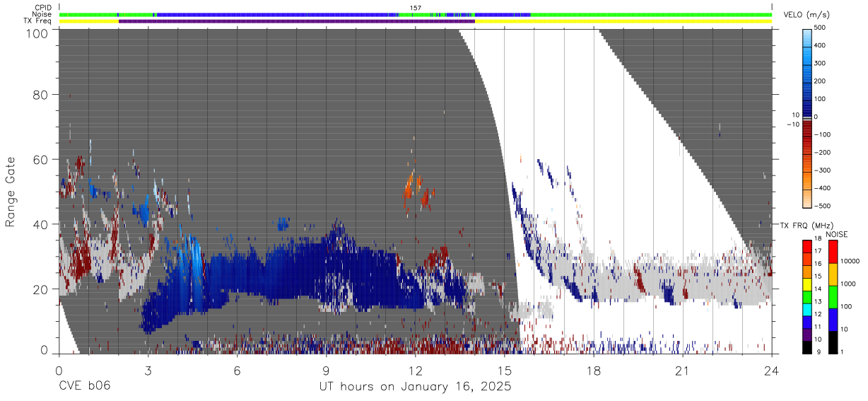The image size is (868, 401).
Task: Click the purple section of TX Freq strip
Action: coord(297,21)
